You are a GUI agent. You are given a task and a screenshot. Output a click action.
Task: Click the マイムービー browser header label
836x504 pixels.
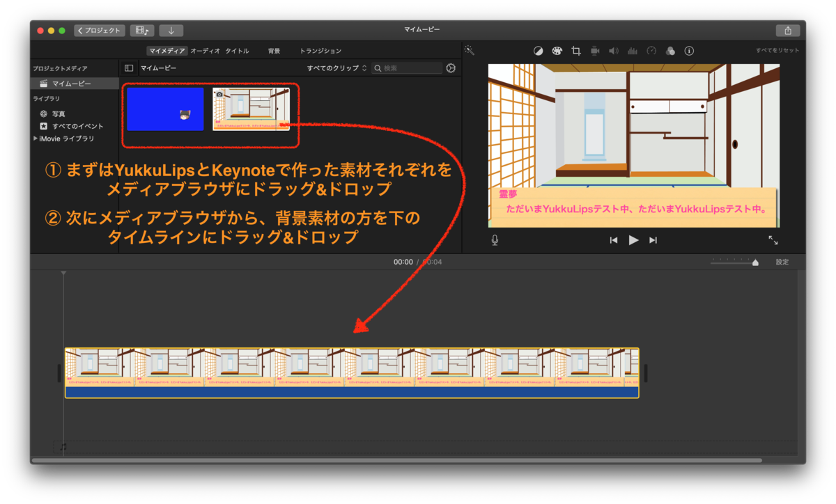[159, 68]
